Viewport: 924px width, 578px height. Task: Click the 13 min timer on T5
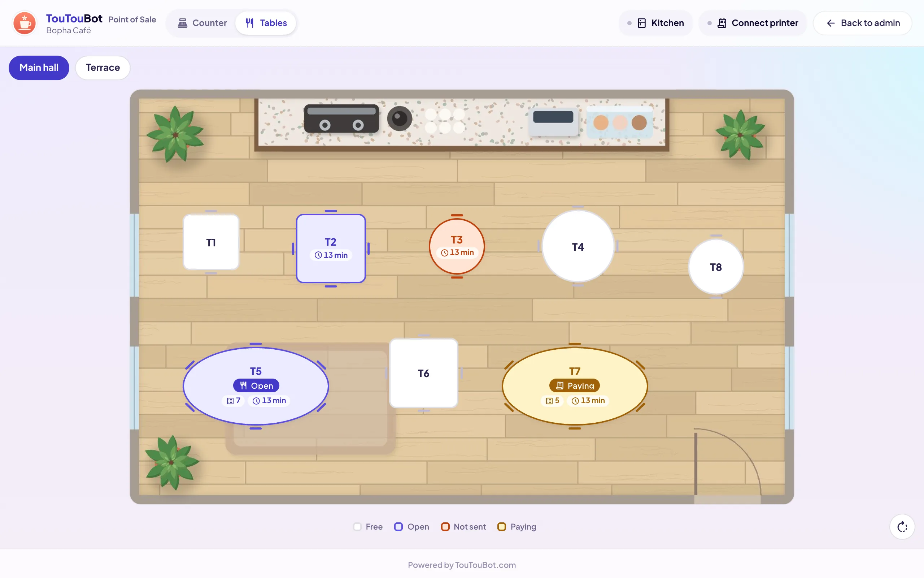[269, 401]
